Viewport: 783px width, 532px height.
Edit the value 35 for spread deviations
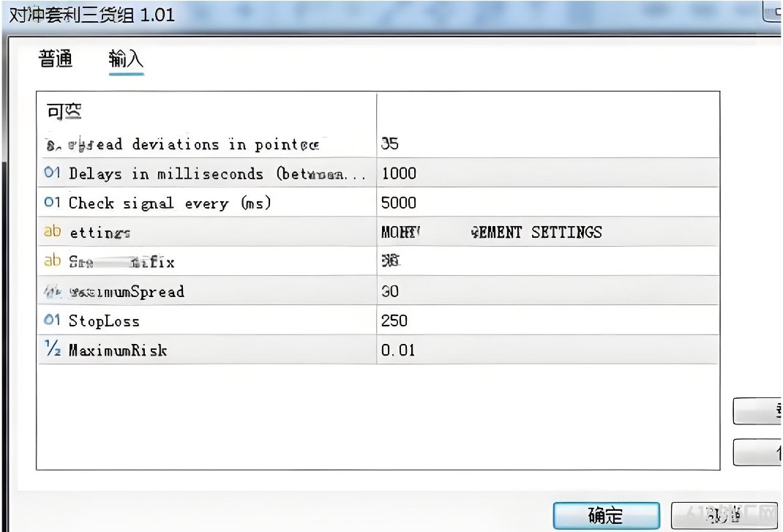pos(548,143)
